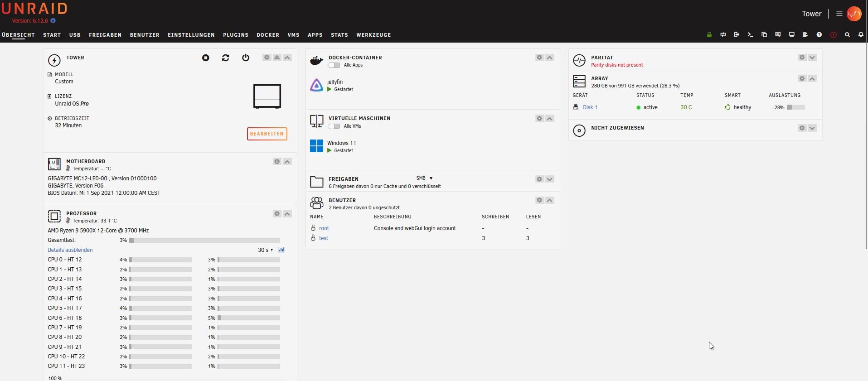This screenshot has height=381, width=868.
Task: Open the notifications bell icon
Action: coord(861,35)
